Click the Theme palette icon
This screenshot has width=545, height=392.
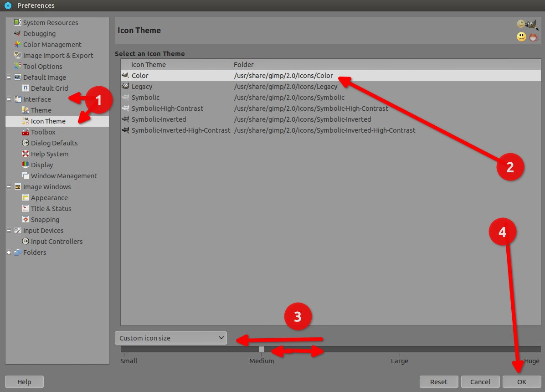coord(26,110)
